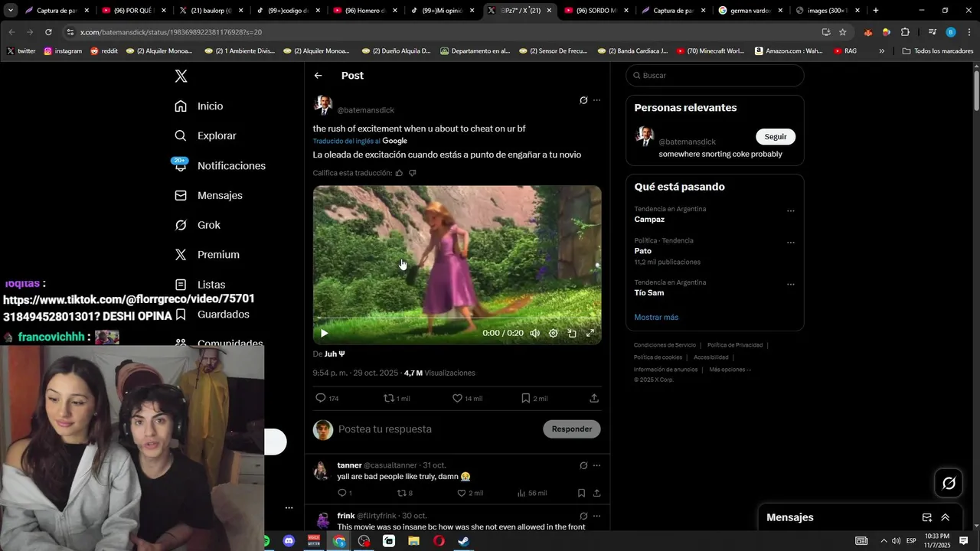Bookmark this page with the star
The height and width of the screenshot is (551, 980).
(x=843, y=32)
